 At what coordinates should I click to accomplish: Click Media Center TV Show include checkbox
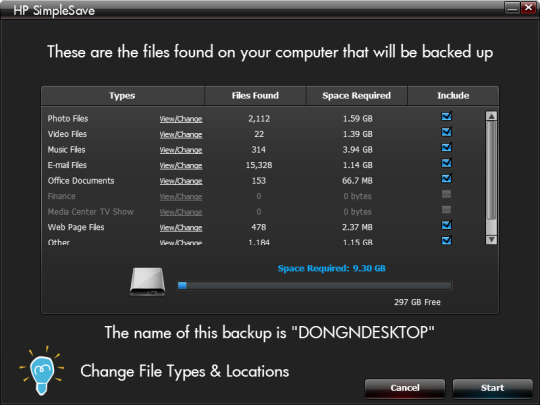pyautogui.click(x=446, y=210)
